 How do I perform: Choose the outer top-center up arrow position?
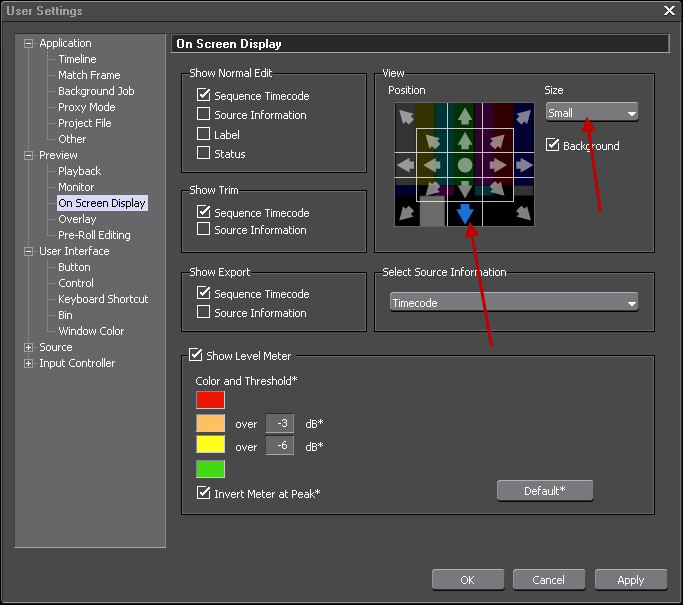465,115
